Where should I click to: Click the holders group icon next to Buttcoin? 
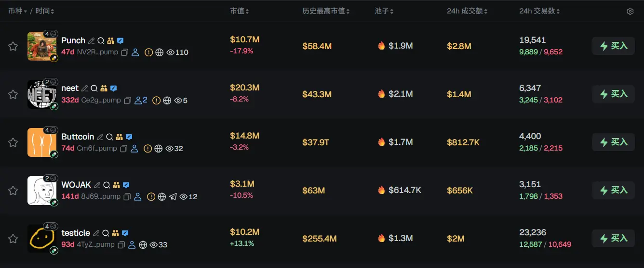point(119,137)
